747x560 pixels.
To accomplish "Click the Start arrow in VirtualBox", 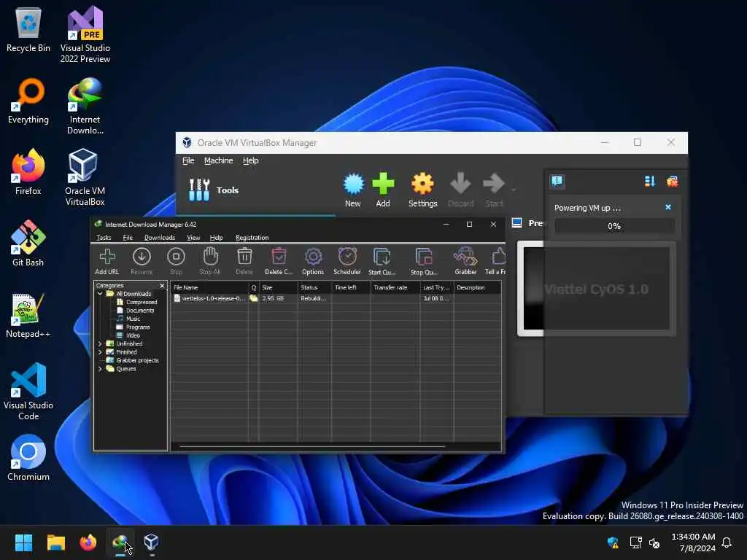I will 494,190.
